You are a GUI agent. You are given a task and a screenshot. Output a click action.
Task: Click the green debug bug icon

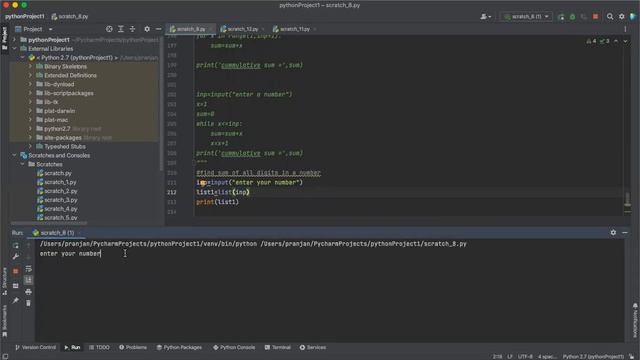(x=572, y=17)
